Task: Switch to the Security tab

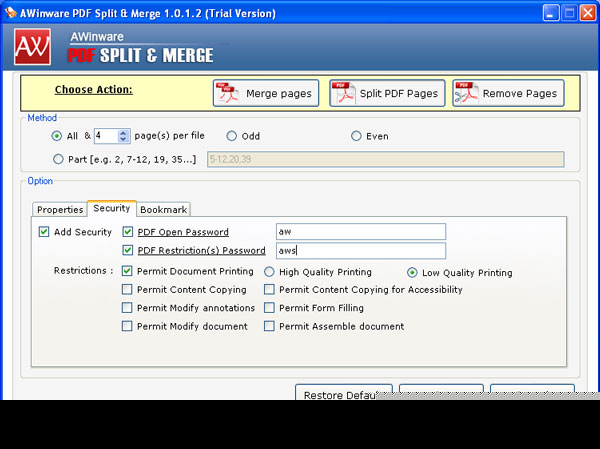Action: [112, 208]
